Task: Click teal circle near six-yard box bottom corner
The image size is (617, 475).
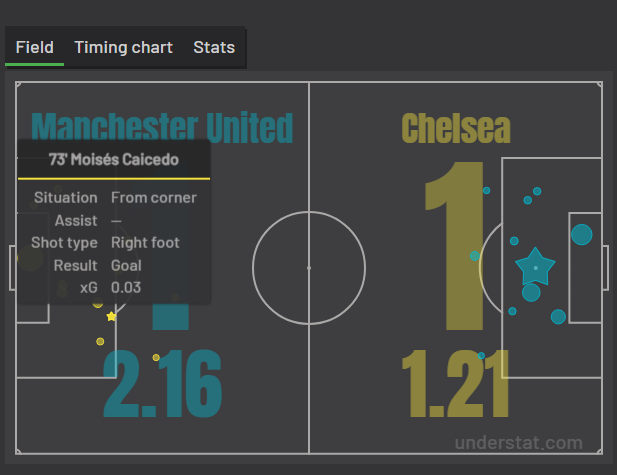Action: 558,316
